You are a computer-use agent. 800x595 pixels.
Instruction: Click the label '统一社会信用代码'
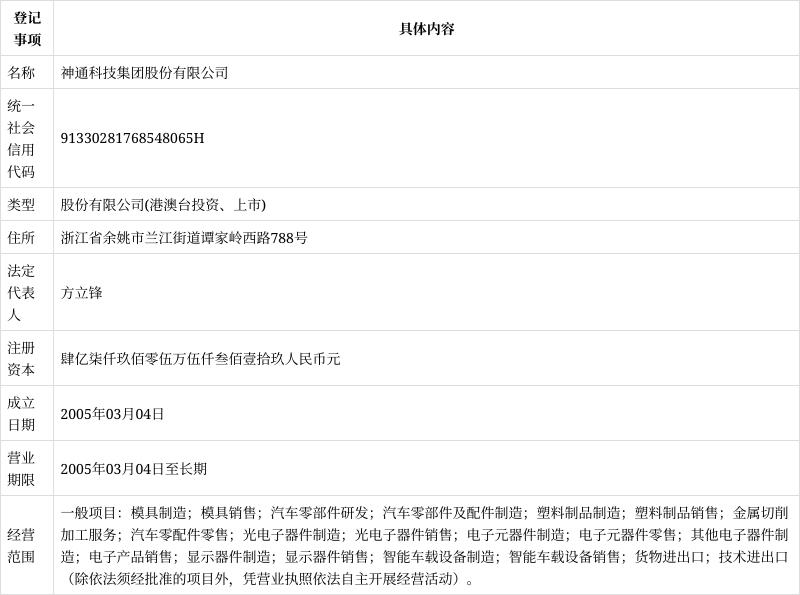pyautogui.click(x=21, y=138)
